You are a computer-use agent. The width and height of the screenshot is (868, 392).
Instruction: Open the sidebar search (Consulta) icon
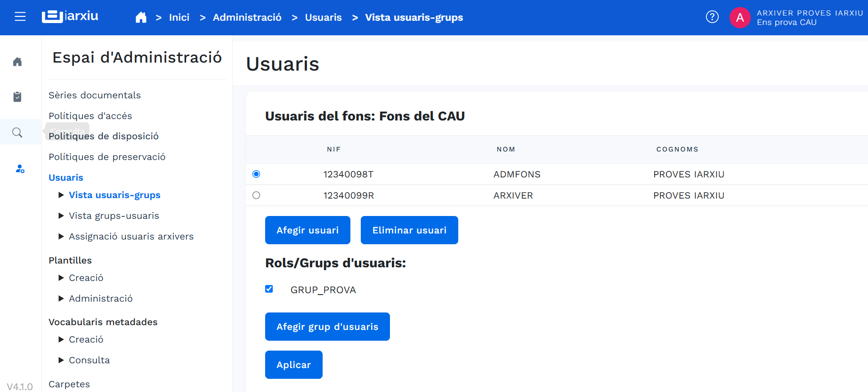(17, 133)
